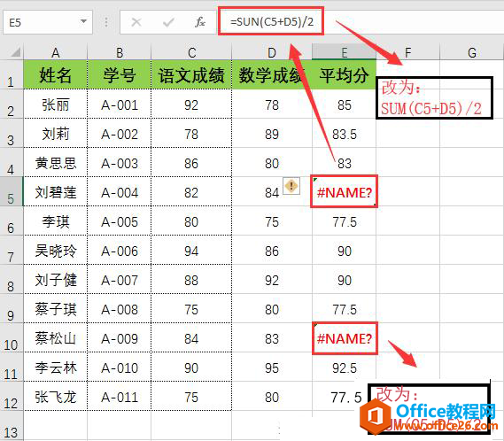
Task: Click cell with name 李琪
Action: coord(55,221)
